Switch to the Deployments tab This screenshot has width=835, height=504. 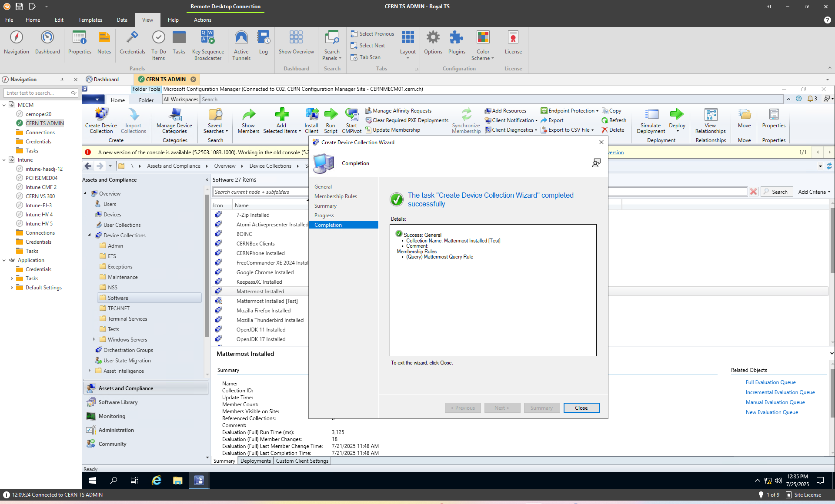pyautogui.click(x=255, y=461)
